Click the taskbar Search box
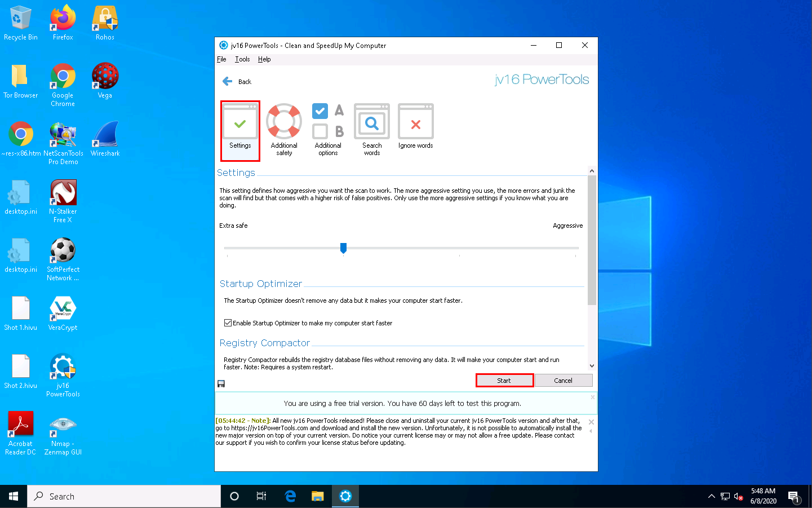The height and width of the screenshot is (508, 812). tap(124, 496)
